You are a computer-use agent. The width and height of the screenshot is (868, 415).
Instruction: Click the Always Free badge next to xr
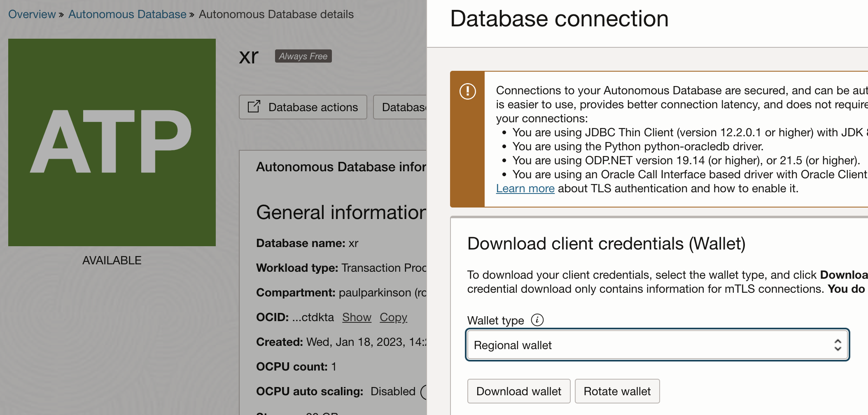pos(303,56)
